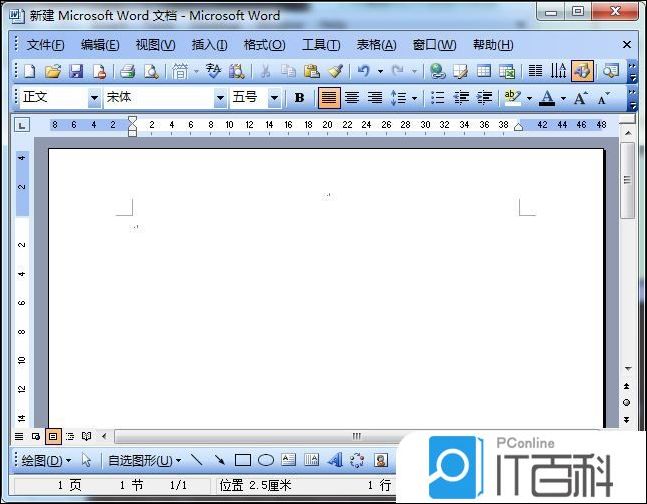The height and width of the screenshot is (504, 647).
Task: Open the 自选图形(U) AutoShapes menu
Action: pos(144,460)
